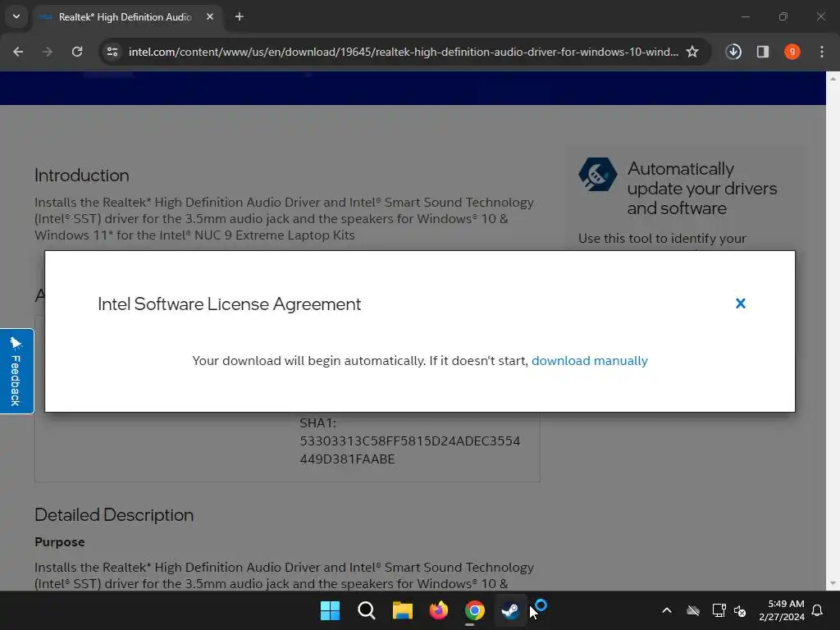Select the Realtek High Definition Audio tab
The height and width of the screenshot is (630, 840).
click(125, 17)
